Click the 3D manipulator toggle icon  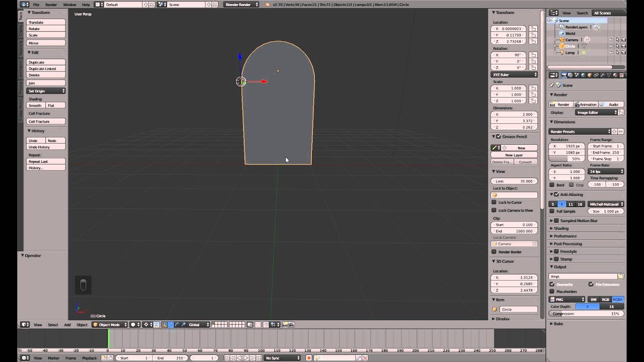[164, 325]
